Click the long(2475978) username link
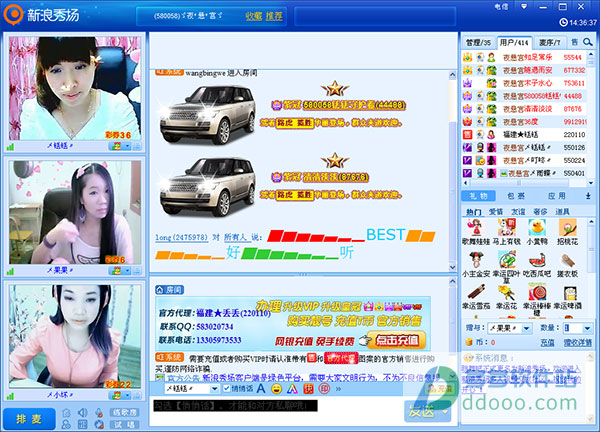600x432 pixels. pos(181,237)
